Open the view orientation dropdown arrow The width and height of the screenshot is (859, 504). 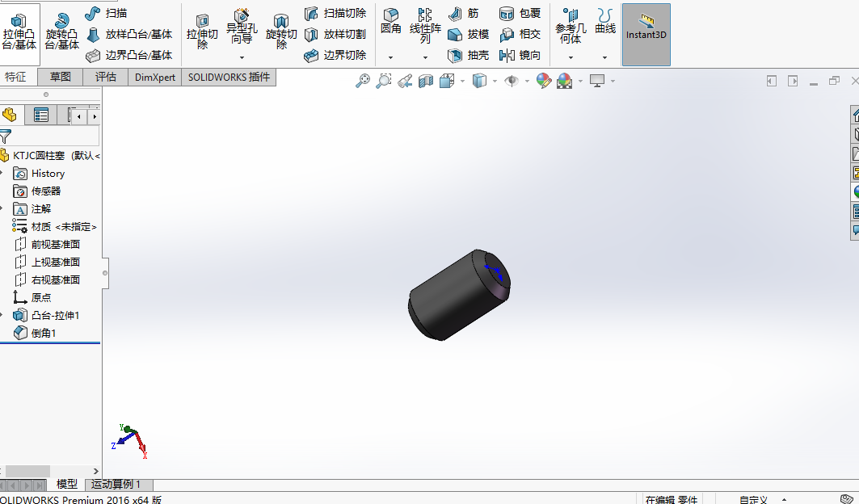[x=462, y=81]
